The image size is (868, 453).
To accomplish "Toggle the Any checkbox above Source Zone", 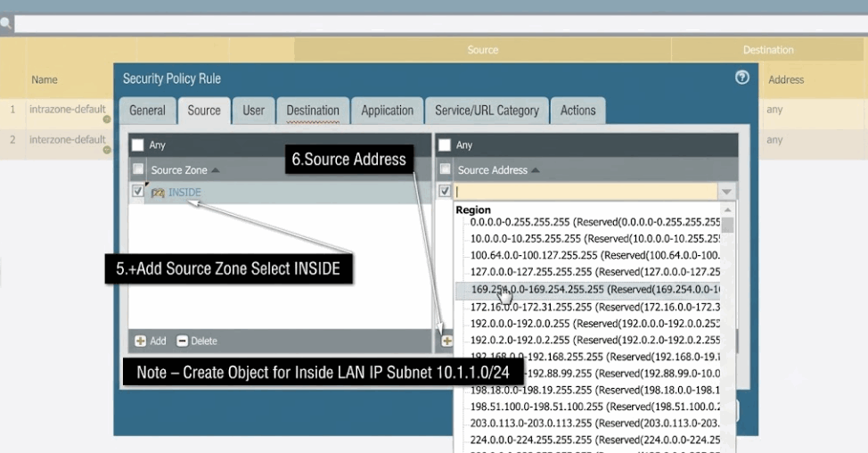I will coord(137,145).
